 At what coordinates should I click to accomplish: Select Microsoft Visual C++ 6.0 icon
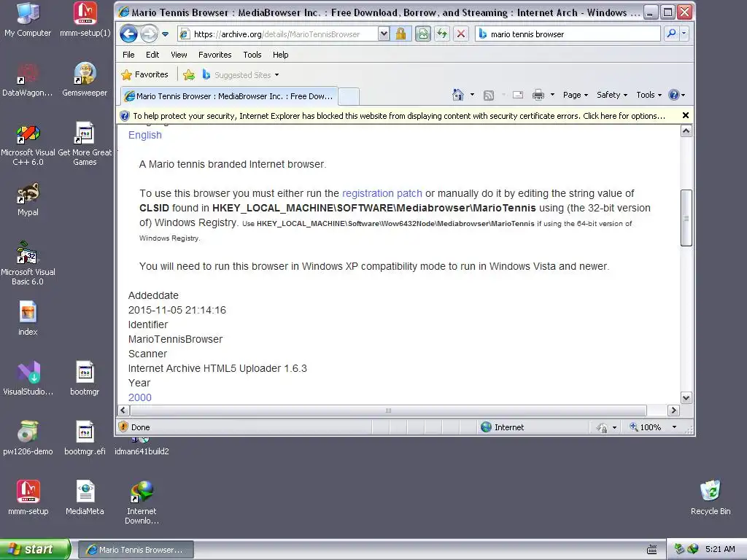click(x=28, y=145)
